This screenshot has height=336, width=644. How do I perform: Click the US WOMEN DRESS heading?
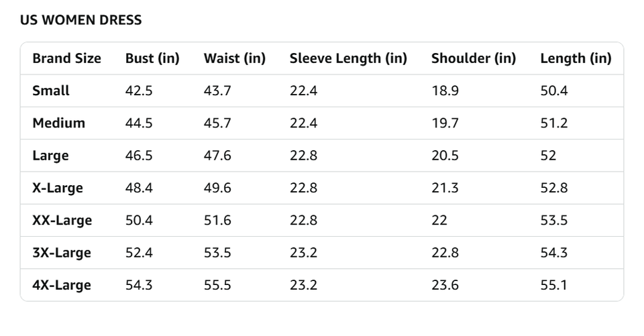pyautogui.click(x=81, y=19)
